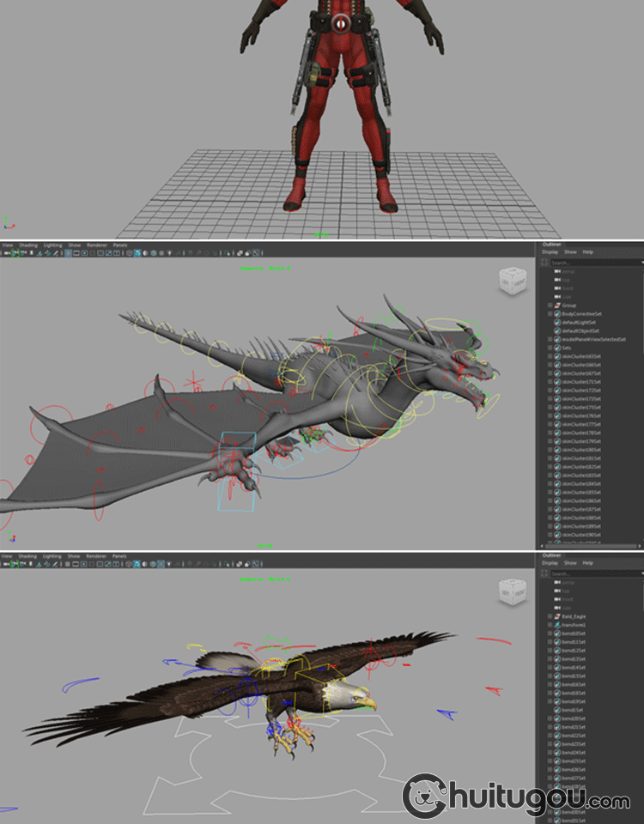
Task: Open Shading menu in dragon viewport
Action: (28, 245)
